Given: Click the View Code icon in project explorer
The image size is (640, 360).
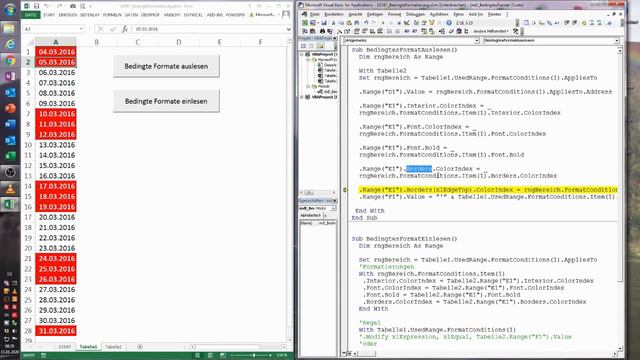Looking at the screenshot, I should (303, 46).
